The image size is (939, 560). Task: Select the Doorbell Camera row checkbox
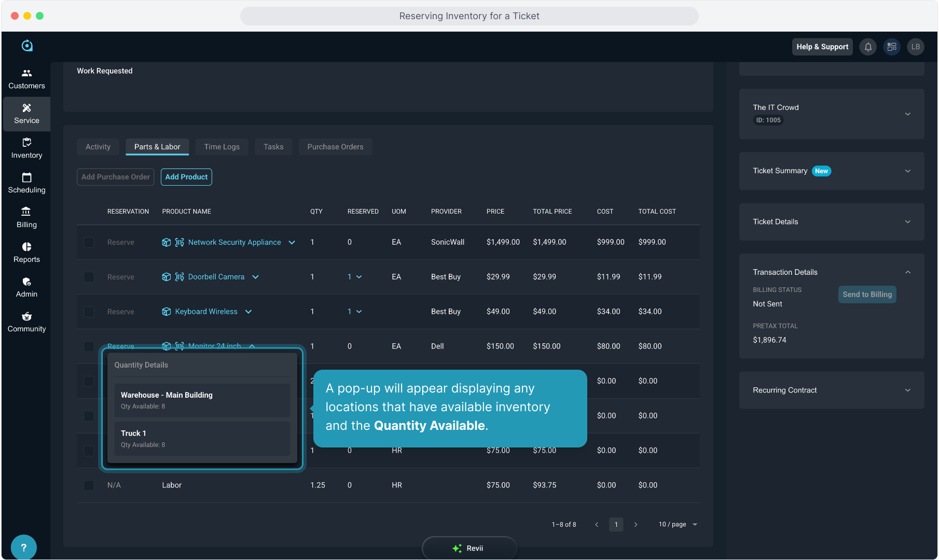tap(89, 277)
